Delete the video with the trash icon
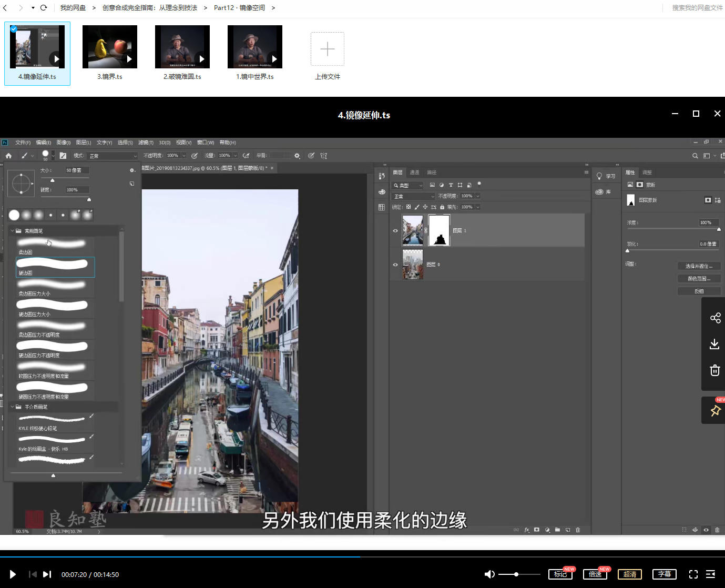Screen dimensions: 725x588 coord(714,370)
